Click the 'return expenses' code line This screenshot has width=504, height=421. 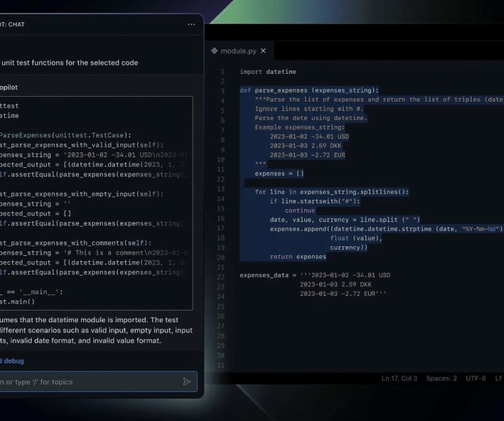point(298,257)
